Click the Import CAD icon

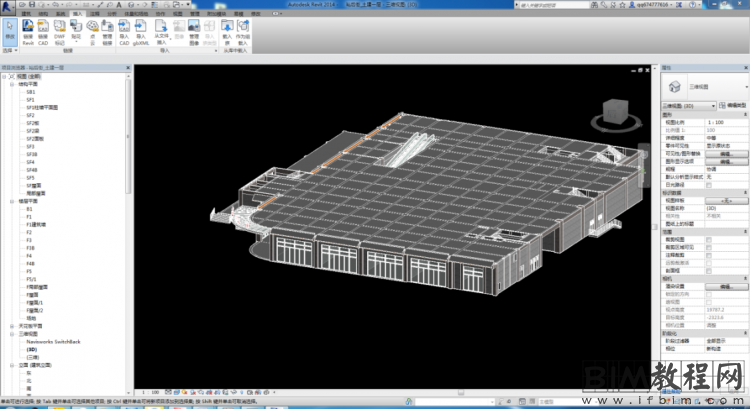click(123, 29)
